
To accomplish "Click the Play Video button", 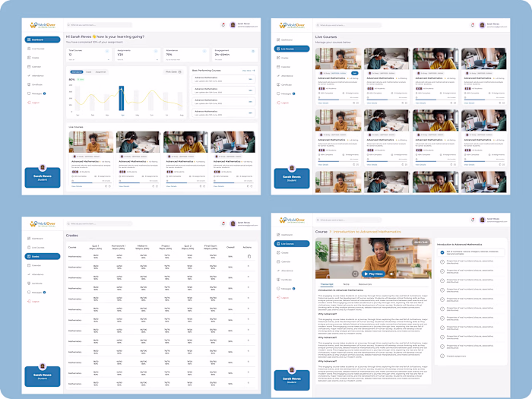I will pyautogui.click(x=373, y=274).
